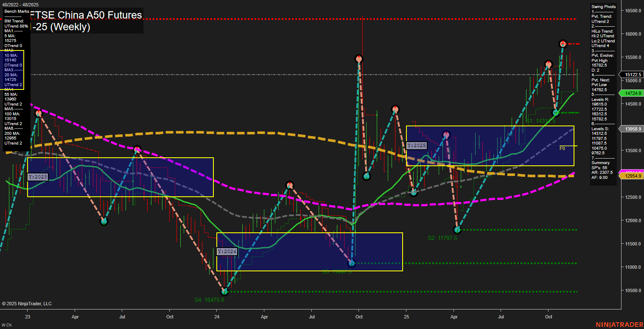Click the '10 MA:' label
The image size is (644, 329).
tap(11, 56)
